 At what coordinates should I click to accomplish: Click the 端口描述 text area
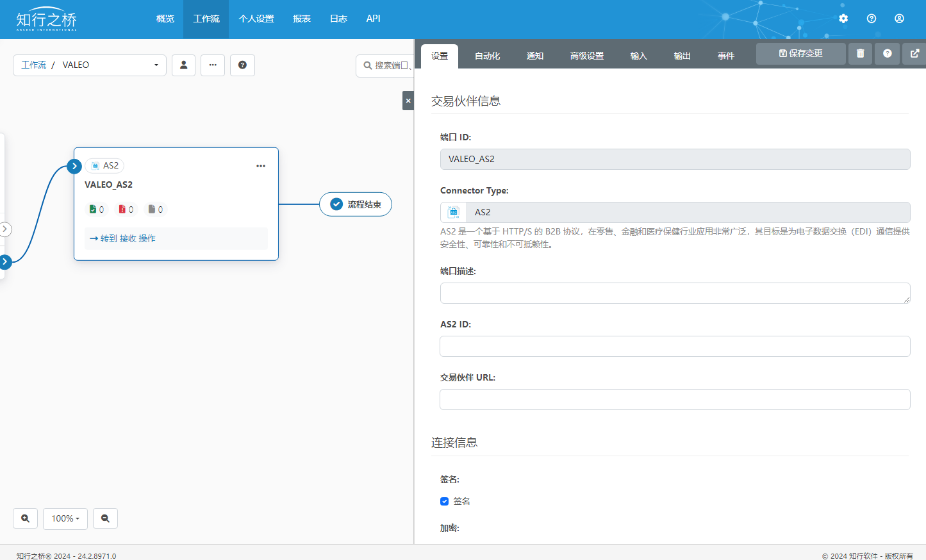pos(675,293)
